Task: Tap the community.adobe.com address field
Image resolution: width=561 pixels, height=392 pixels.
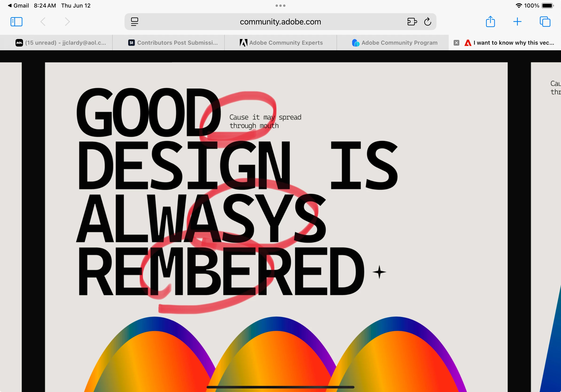Action: pyautogui.click(x=280, y=22)
